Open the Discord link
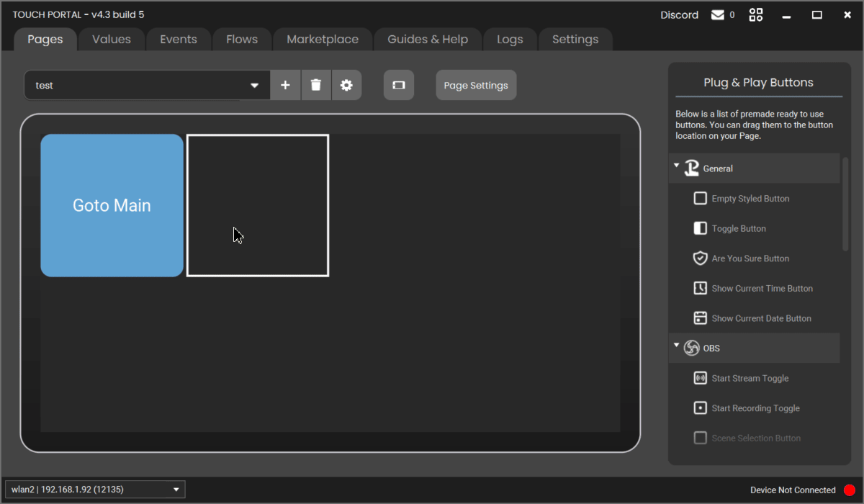The width and height of the screenshot is (864, 504). 680,15
